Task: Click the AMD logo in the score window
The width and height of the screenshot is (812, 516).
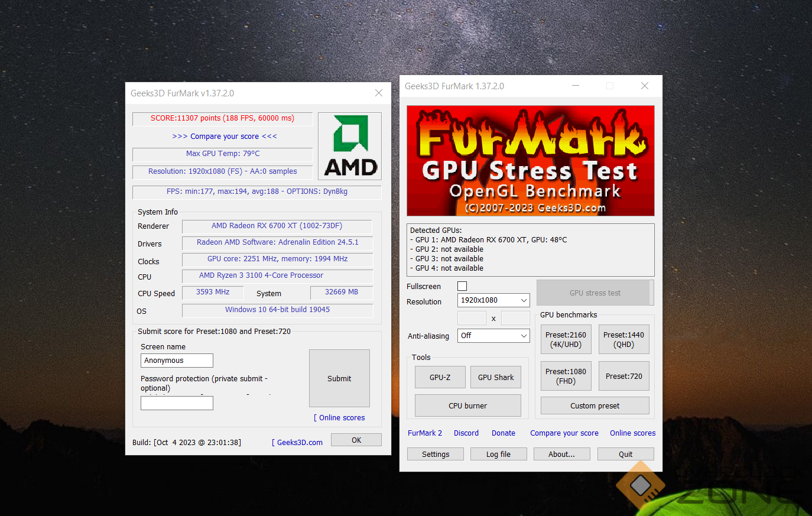Action: click(350, 146)
